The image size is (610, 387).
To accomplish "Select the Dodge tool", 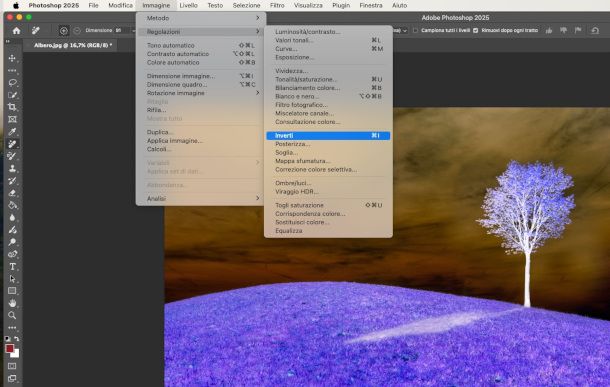I will [12, 242].
